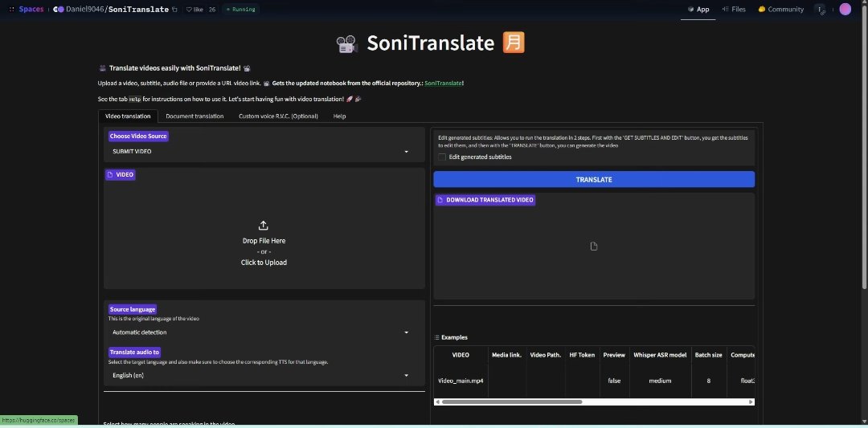
Task: Click the Preview column header
Action: coord(614,355)
